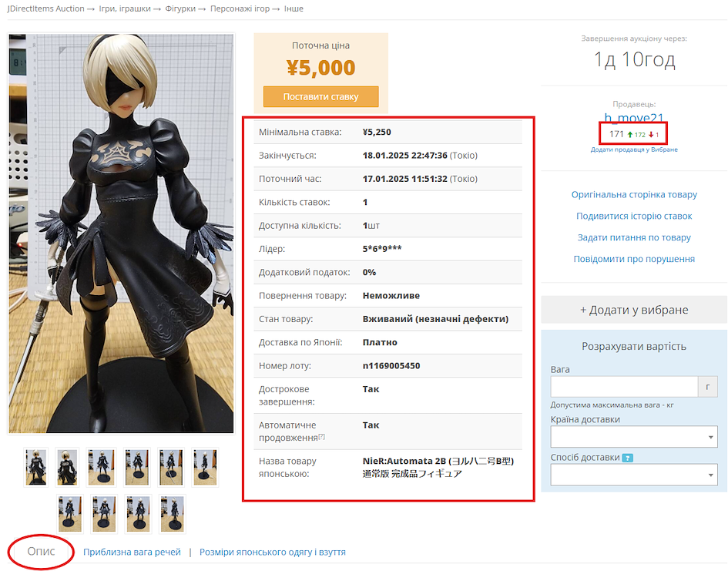Click the current price ¥5,000

[320, 68]
